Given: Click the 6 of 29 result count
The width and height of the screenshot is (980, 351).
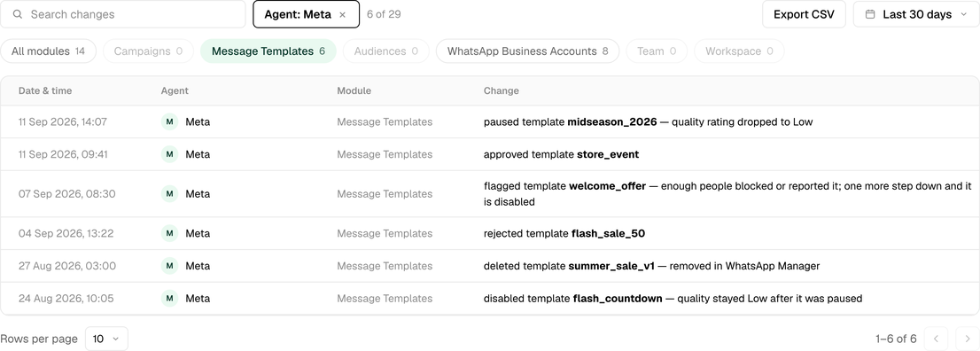Looking at the screenshot, I should coord(384,14).
